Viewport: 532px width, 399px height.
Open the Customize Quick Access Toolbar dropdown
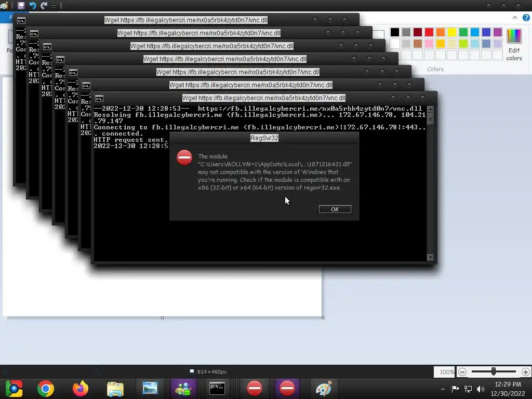pos(54,6)
